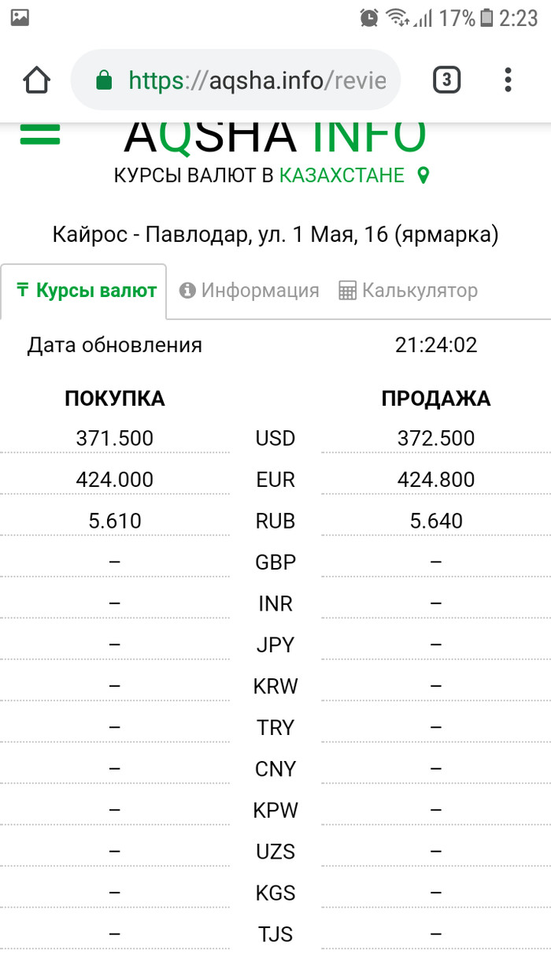
Task: Open the tab switcher showing 3
Action: click(446, 80)
